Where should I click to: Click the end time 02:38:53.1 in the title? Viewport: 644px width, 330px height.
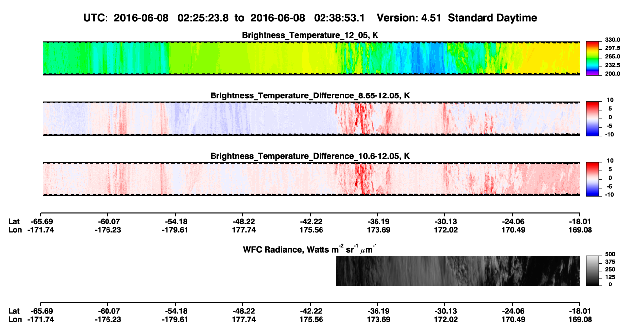339,18
